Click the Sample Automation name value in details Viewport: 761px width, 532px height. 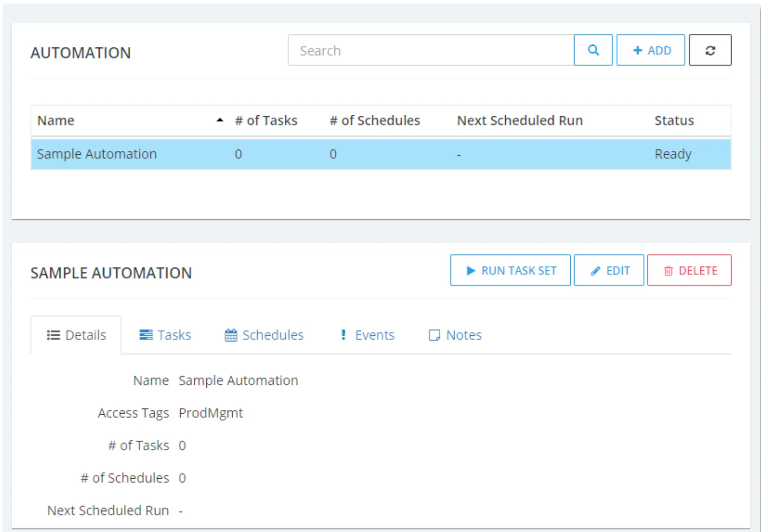[238, 380]
